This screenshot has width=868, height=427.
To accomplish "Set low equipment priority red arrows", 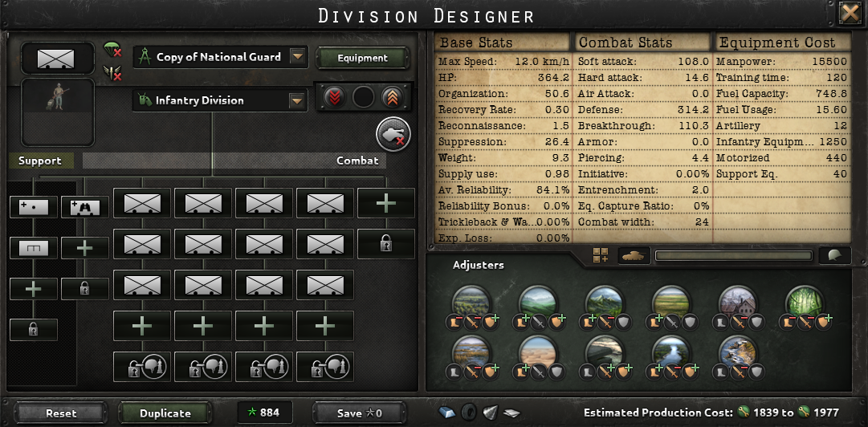I will pyautogui.click(x=336, y=97).
